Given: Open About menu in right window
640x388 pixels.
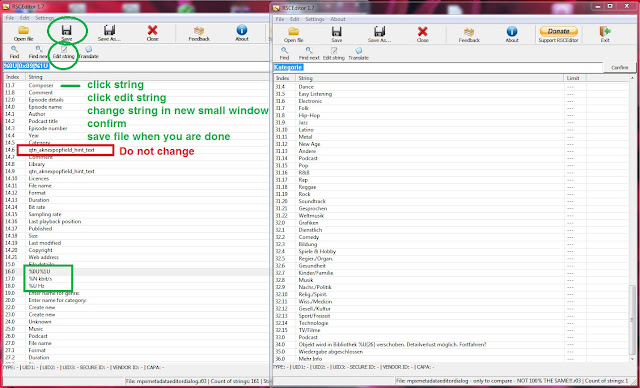Looking at the screenshot, I should tap(338, 19).
